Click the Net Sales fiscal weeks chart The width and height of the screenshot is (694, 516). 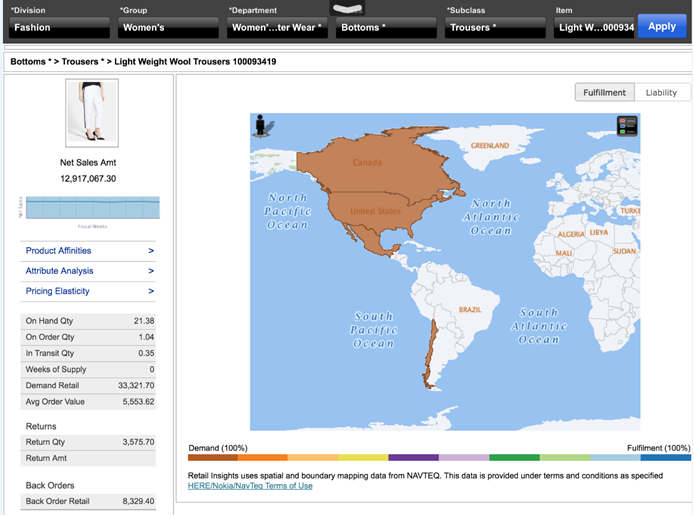pyautogui.click(x=93, y=208)
